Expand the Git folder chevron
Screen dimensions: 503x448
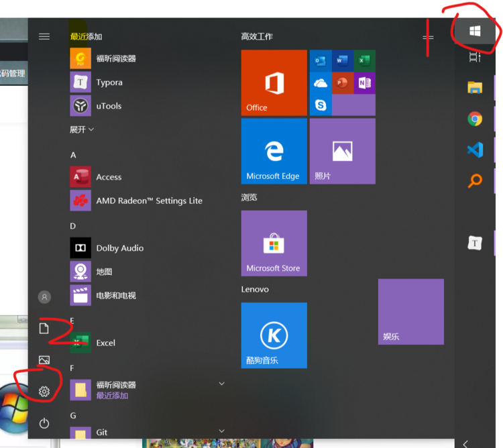click(x=221, y=431)
